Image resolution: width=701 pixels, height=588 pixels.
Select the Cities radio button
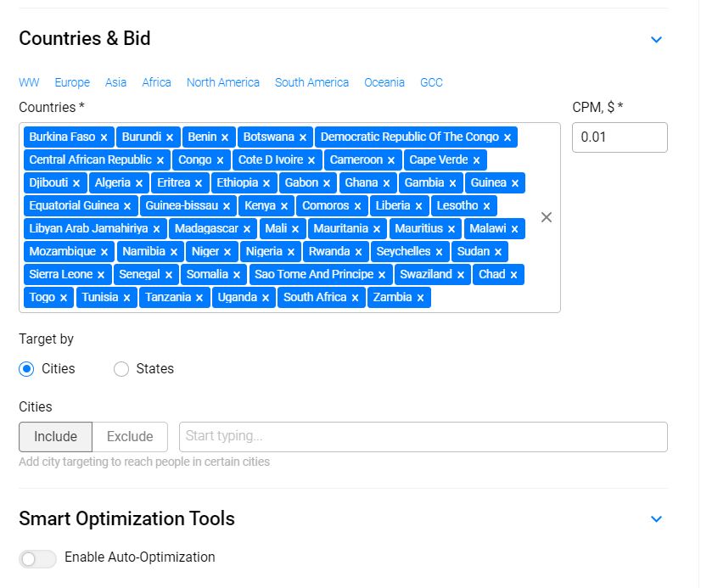click(27, 369)
